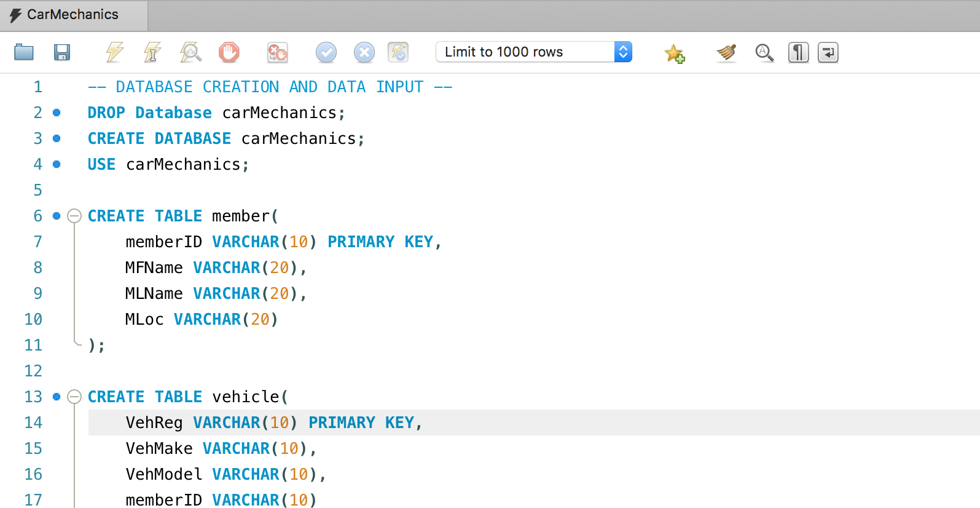Toggle display of invisible characters

[x=798, y=52]
